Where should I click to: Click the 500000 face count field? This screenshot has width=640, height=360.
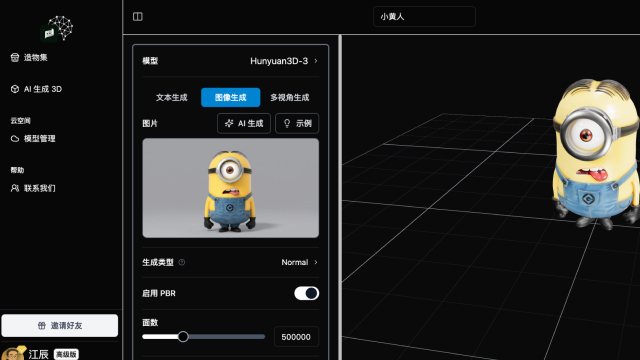[x=296, y=337]
